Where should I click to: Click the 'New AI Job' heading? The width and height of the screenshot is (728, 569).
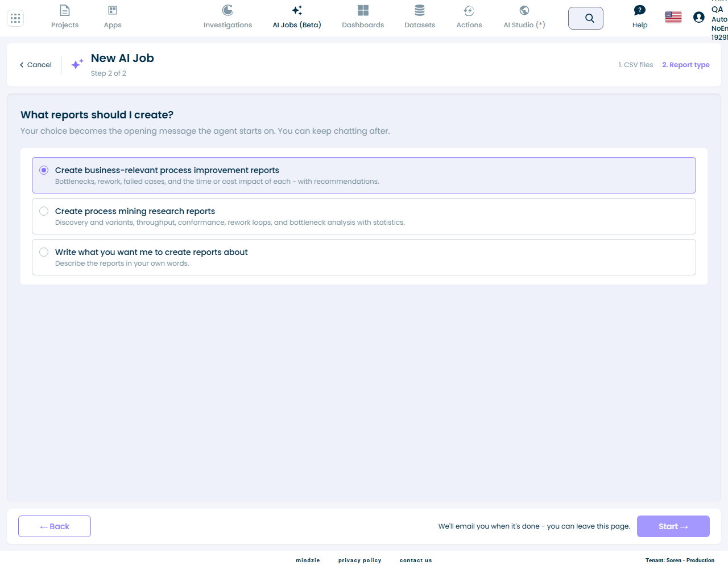coord(122,58)
